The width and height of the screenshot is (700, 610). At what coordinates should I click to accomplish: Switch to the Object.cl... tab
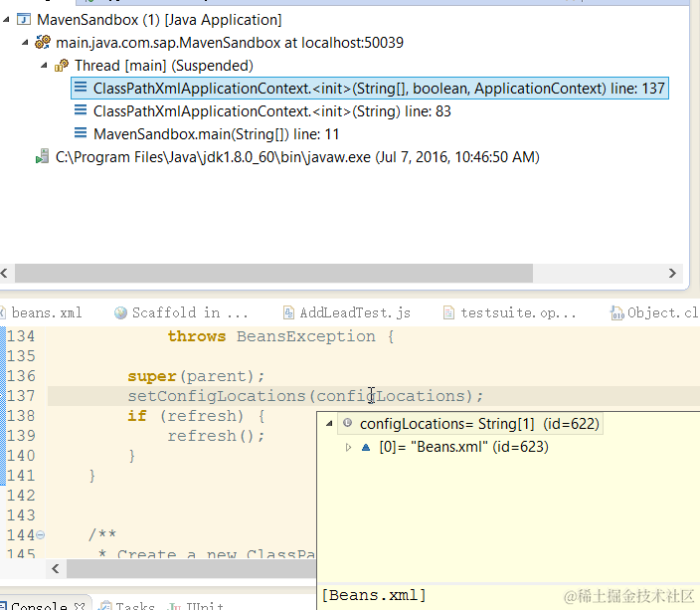pyautogui.click(x=653, y=312)
